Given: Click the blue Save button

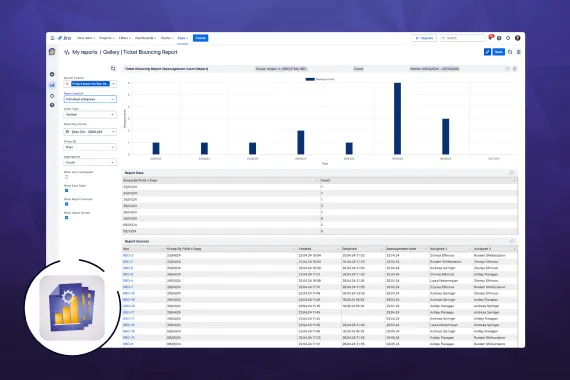Looking at the screenshot, I should pyautogui.click(x=499, y=52).
